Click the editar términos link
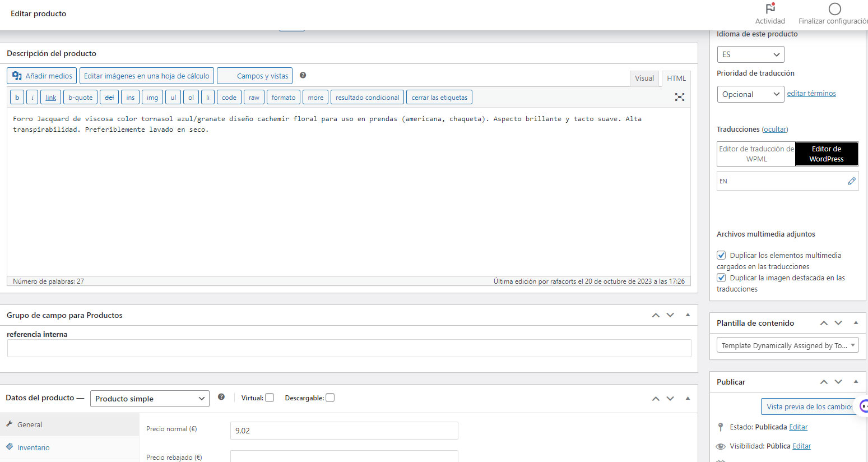The height and width of the screenshot is (462, 868). click(x=811, y=94)
